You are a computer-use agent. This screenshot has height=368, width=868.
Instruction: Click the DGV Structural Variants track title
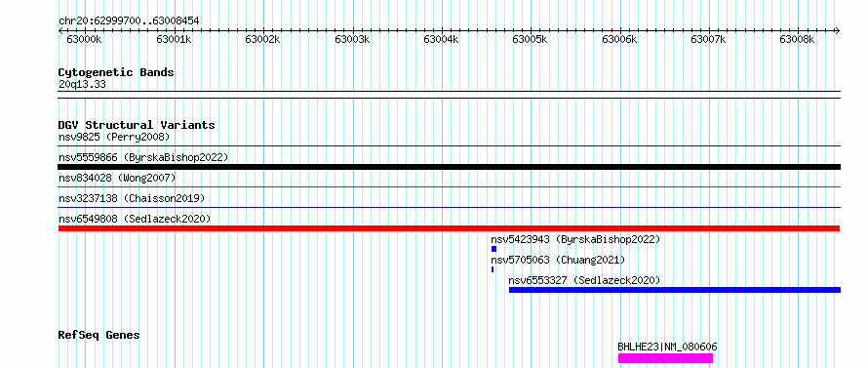[x=137, y=125]
